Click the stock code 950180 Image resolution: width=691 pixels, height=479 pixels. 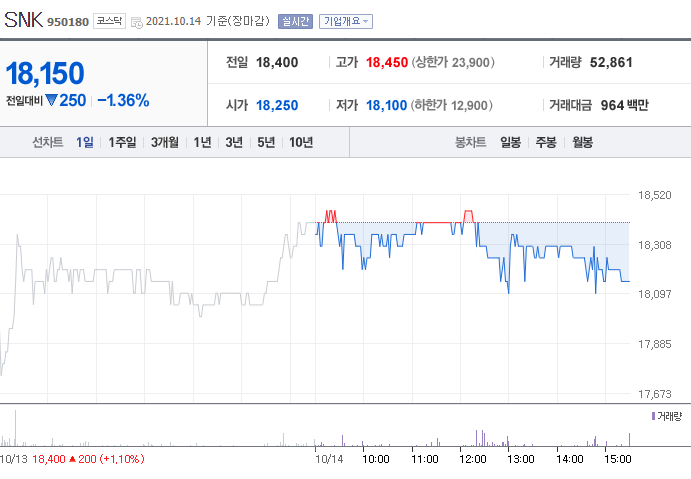tap(68, 22)
